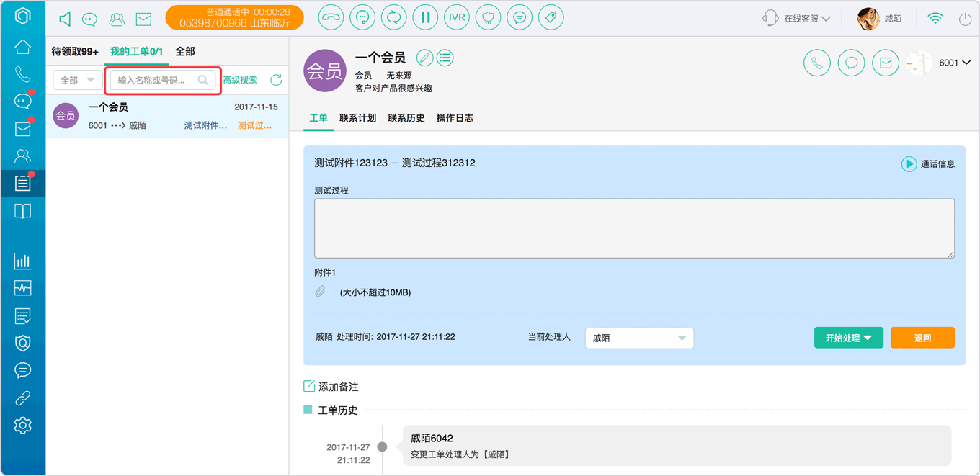Image resolution: width=980 pixels, height=476 pixels.
Task: Click the speaker announcement icon in top bar
Action: pos(65,19)
